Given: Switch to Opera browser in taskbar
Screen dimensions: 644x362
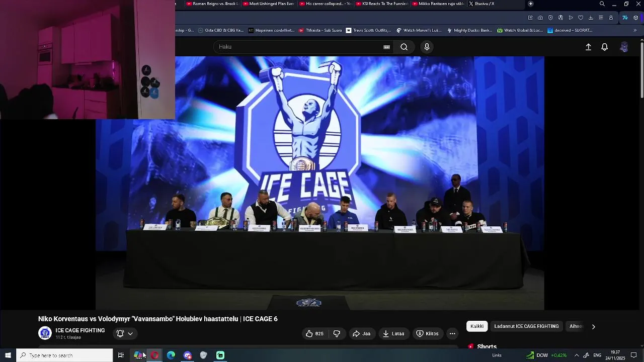Looking at the screenshot, I should 154,355.
